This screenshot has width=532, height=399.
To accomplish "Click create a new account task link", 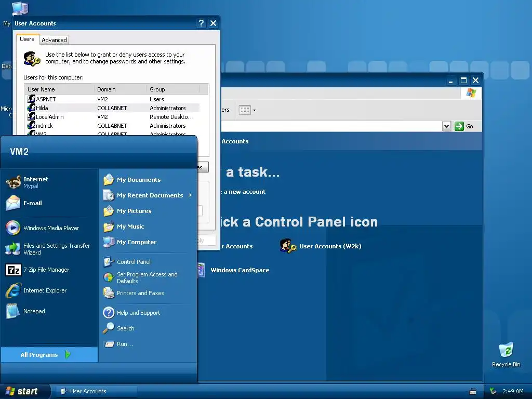I will click(x=244, y=192).
